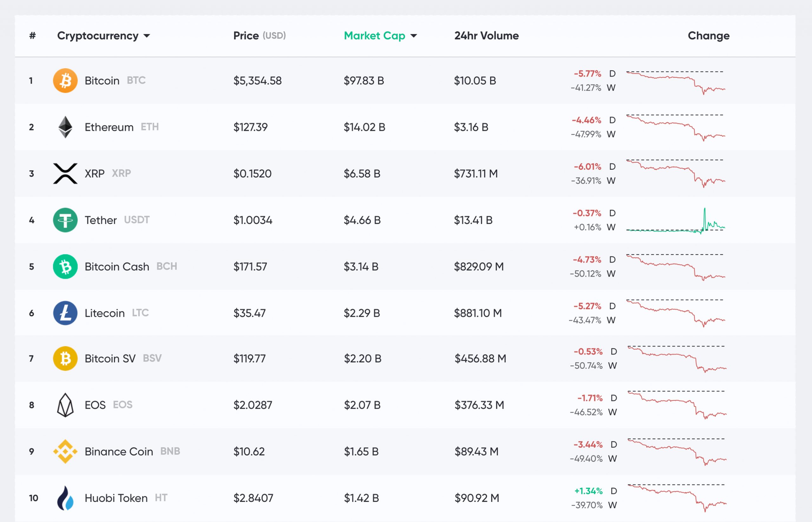Click Bitcoin SV's sparkline chart
Viewport: 812px width, 522px height.
(677, 359)
